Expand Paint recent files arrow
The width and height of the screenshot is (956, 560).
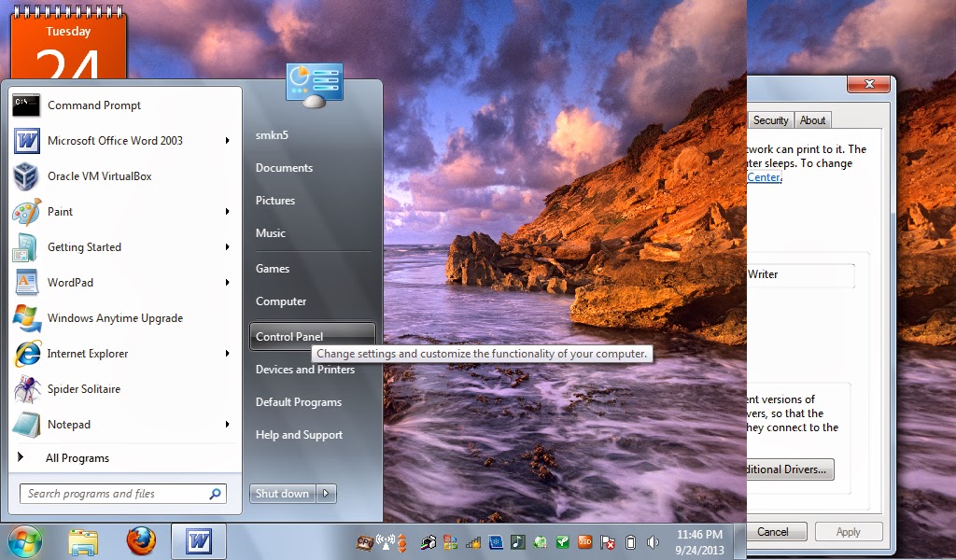(x=228, y=212)
